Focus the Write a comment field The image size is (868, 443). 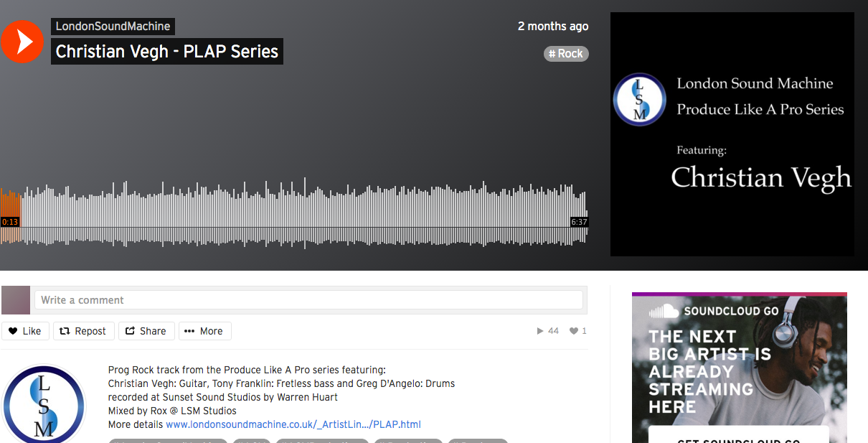pos(308,300)
